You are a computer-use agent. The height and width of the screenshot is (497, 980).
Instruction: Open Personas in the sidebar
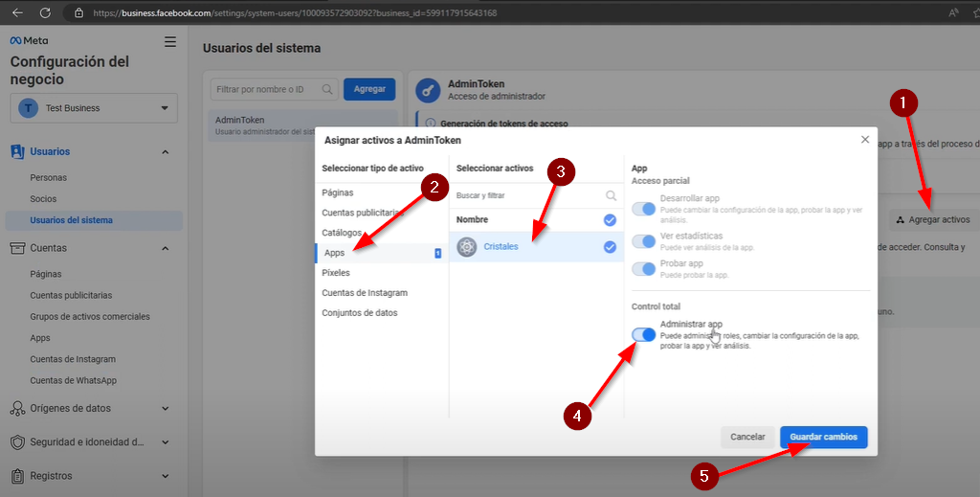[48, 177]
